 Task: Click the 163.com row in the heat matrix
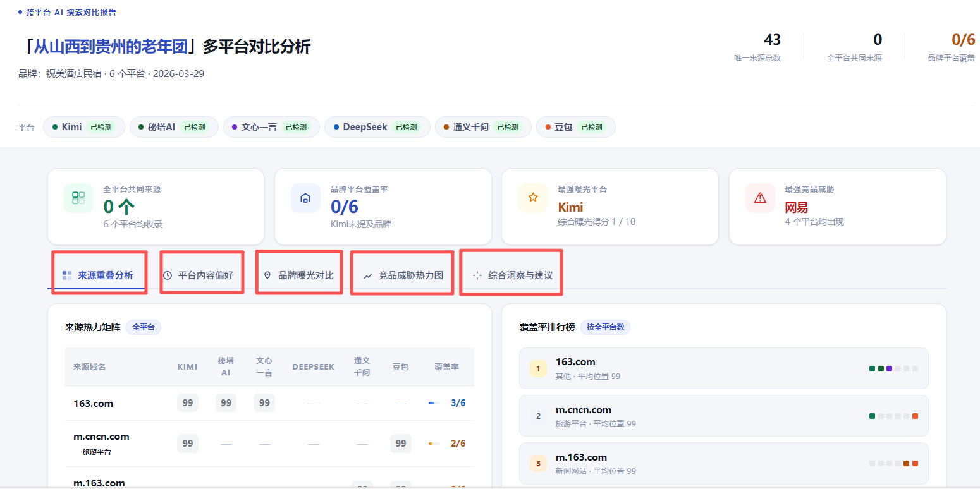[269, 403]
